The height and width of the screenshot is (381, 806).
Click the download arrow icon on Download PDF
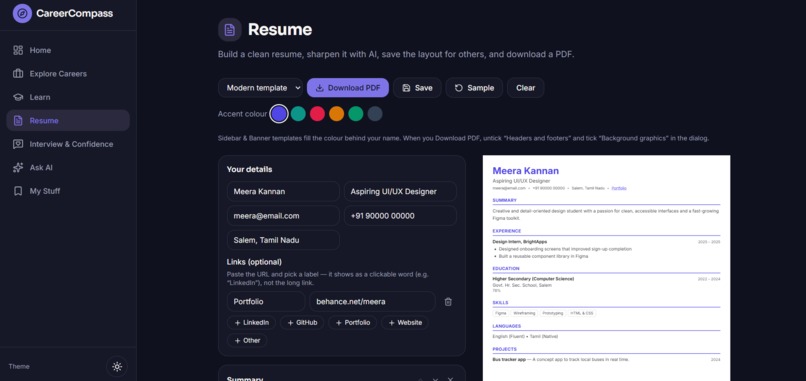(x=320, y=88)
